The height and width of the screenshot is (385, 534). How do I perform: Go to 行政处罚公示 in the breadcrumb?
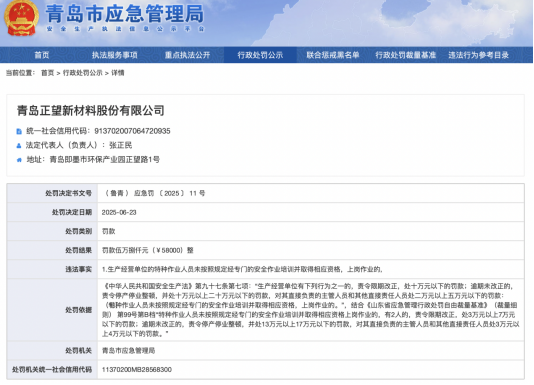click(x=82, y=73)
